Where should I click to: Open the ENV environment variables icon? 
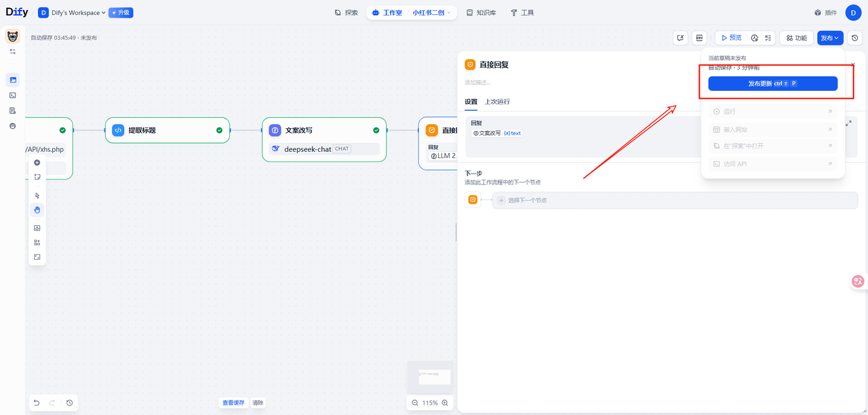pos(699,38)
